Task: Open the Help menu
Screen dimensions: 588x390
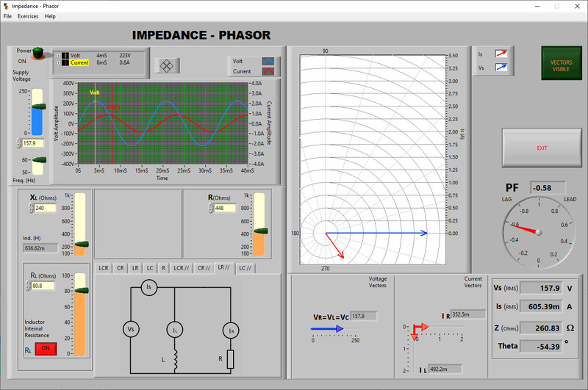Action: (x=50, y=16)
